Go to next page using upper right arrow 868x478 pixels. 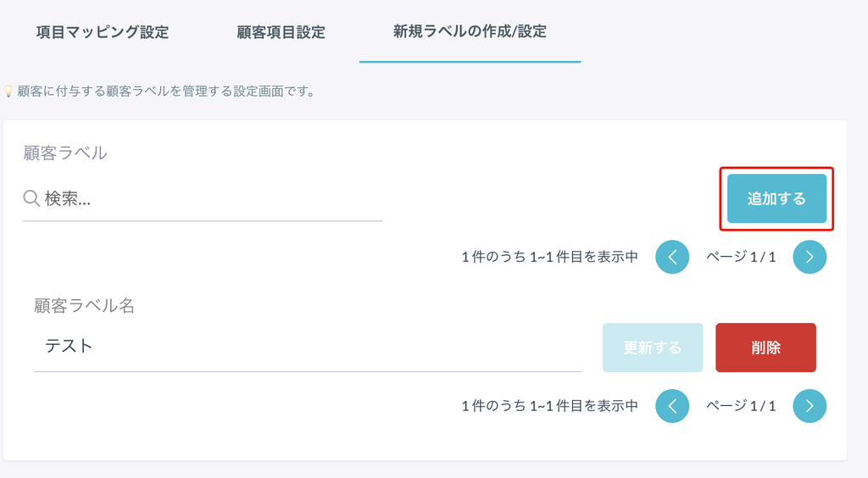coord(810,257)
